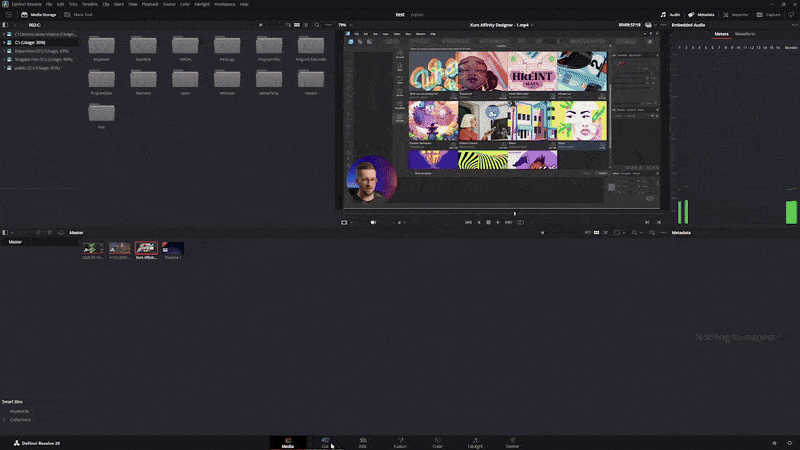Expand the first C:\Users drive tree item
800x450 pixels.
(4, 34)
